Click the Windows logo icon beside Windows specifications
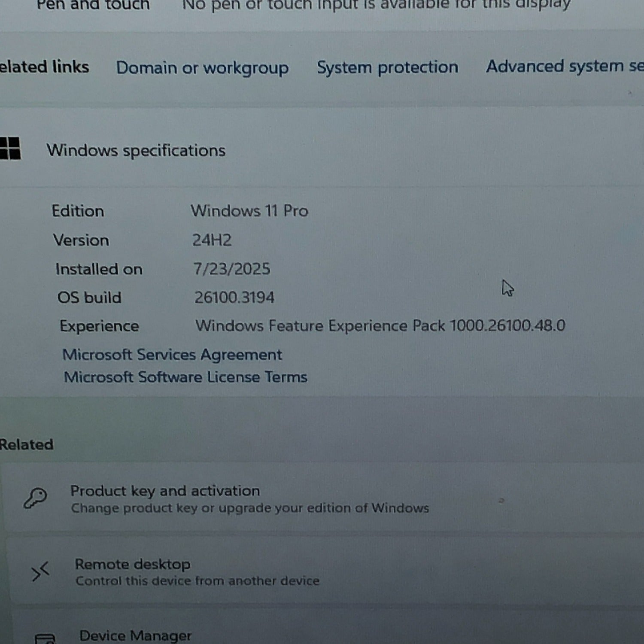 coord(10,148)
